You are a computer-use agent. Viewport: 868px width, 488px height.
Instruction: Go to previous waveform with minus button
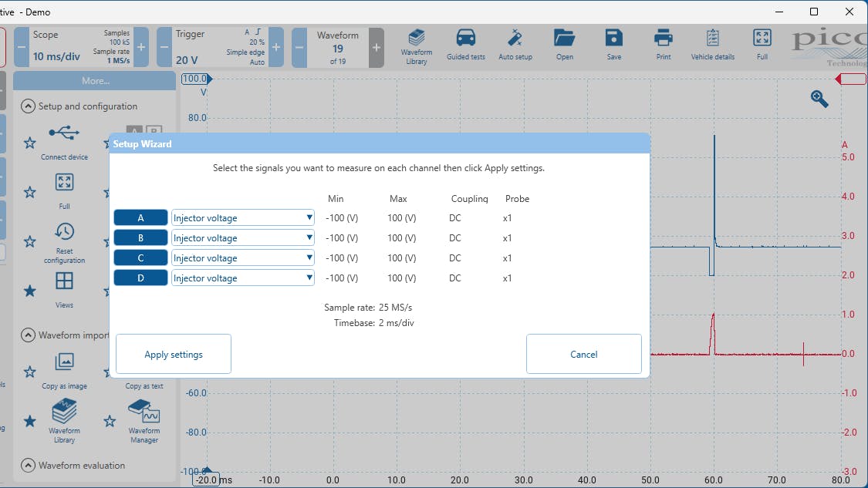tap(299, 47)
